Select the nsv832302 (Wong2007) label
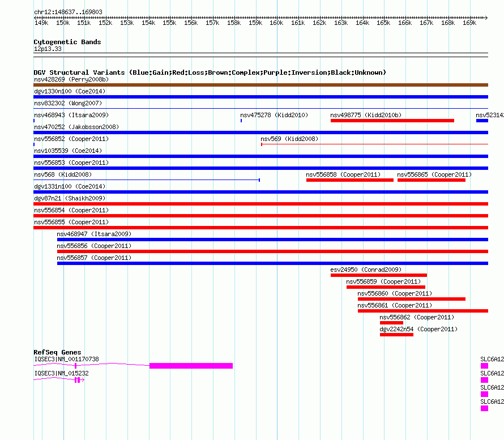 tap(68, 103)
